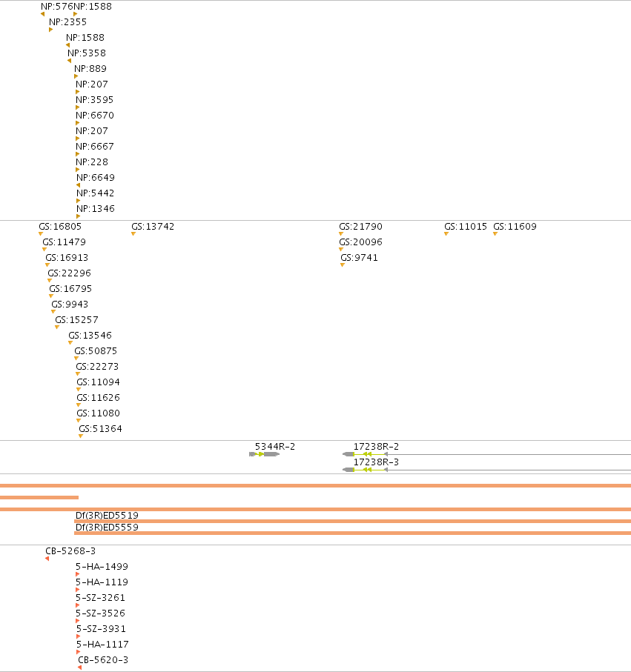This screenshot has width=631, height=672.
Task: Click the GS:22273 insertion label
Action: coord(97,367)
